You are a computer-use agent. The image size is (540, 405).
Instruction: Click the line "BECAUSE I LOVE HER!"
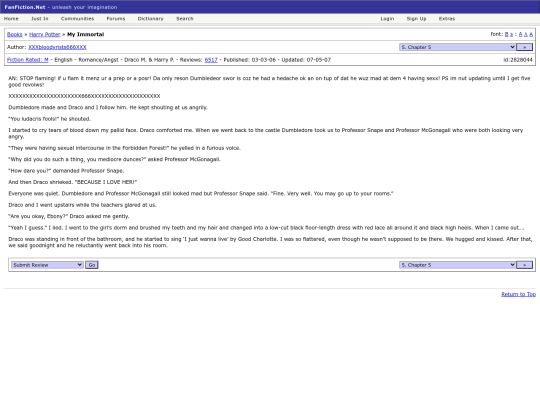tap(106, 182)
